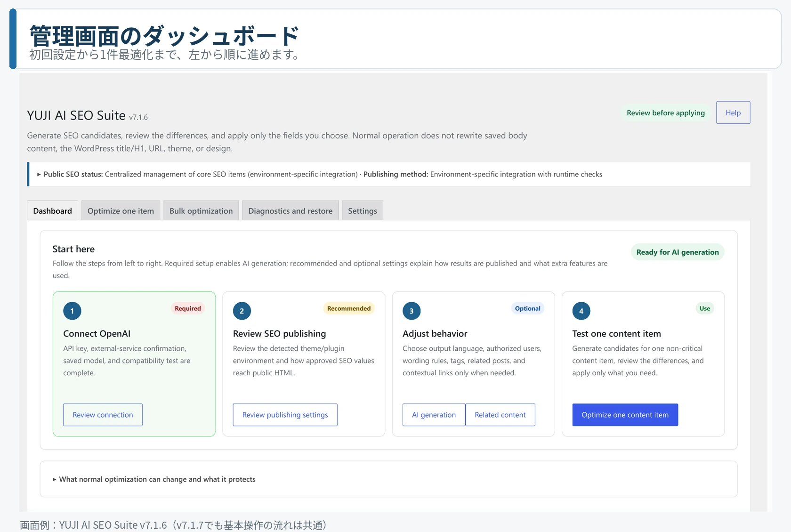This screenshot has width=791, height=532.
Task: Click the step 1 circle icon
Action: pos(72,311)
